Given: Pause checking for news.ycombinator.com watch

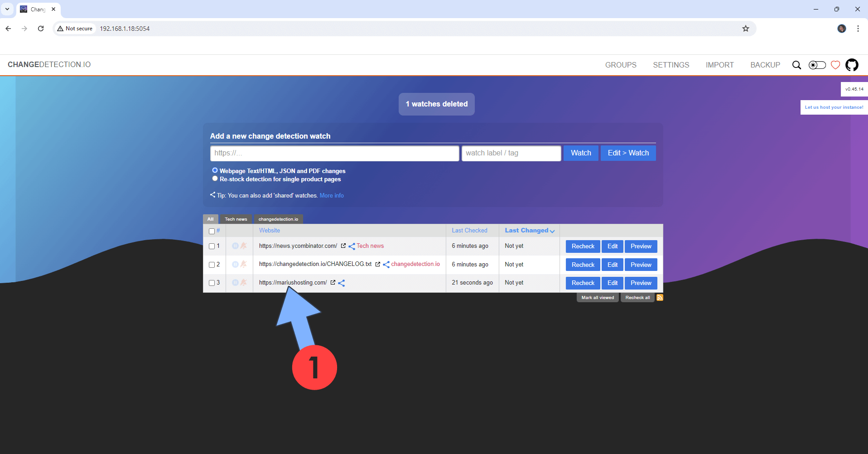Looking at the screenshot, I should coord(235,246).
